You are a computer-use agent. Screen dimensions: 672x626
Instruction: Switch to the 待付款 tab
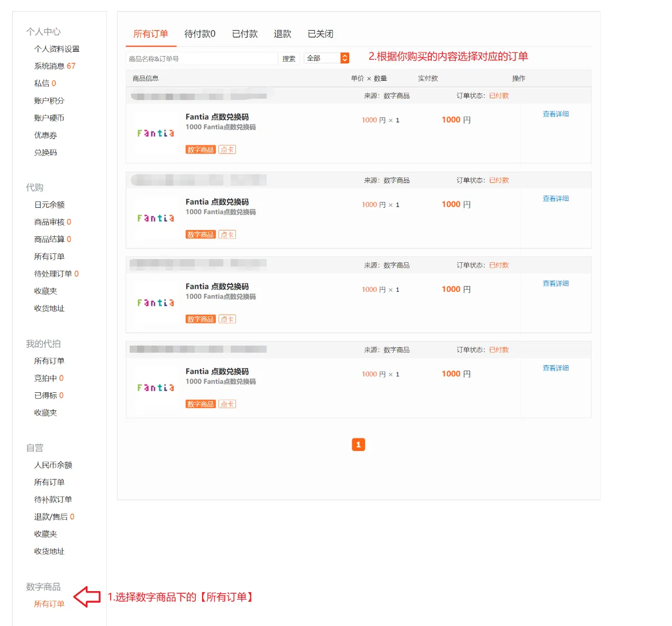click(199, 34)
